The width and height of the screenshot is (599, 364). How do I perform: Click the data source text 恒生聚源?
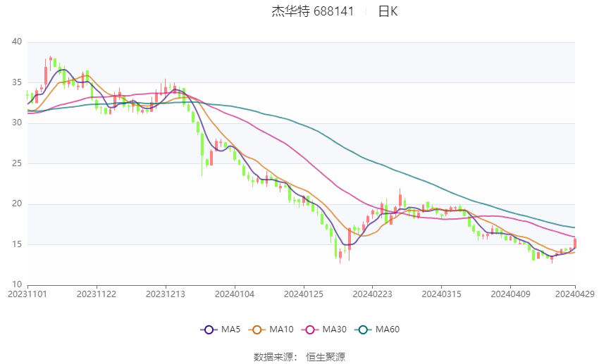coord(326,357)
